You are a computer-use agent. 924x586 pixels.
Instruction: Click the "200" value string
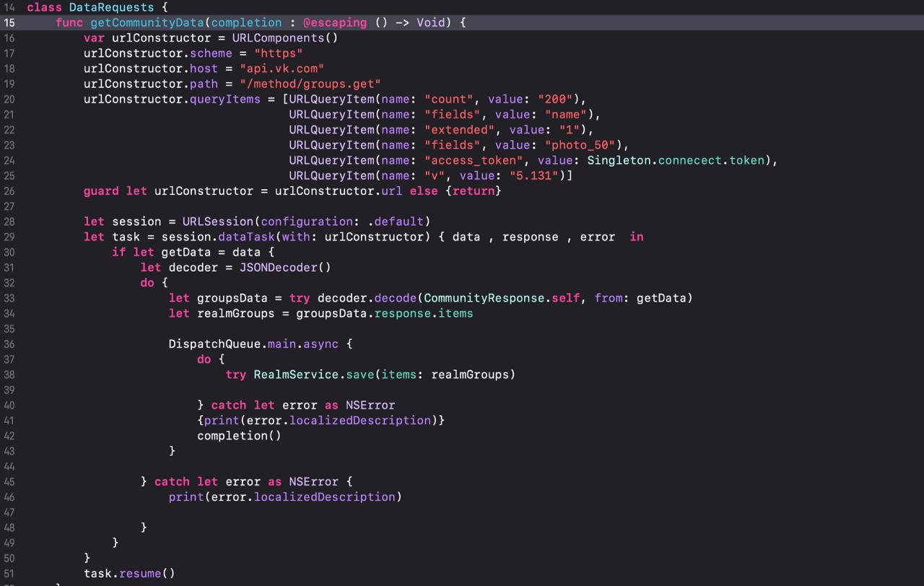coord(554,99)
